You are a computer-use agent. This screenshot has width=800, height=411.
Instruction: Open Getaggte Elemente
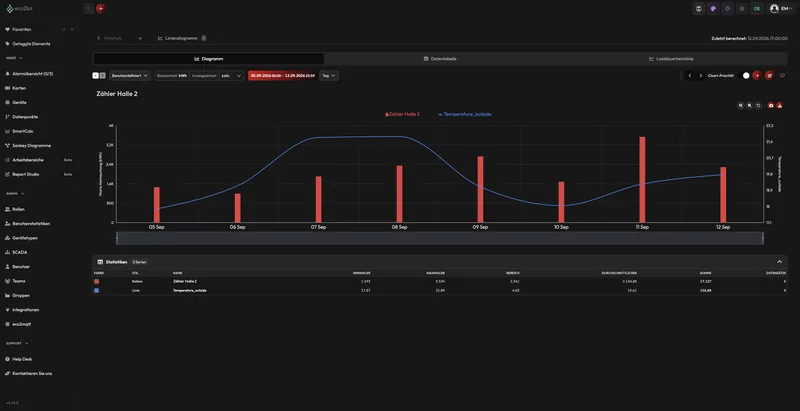pos(28,44)
